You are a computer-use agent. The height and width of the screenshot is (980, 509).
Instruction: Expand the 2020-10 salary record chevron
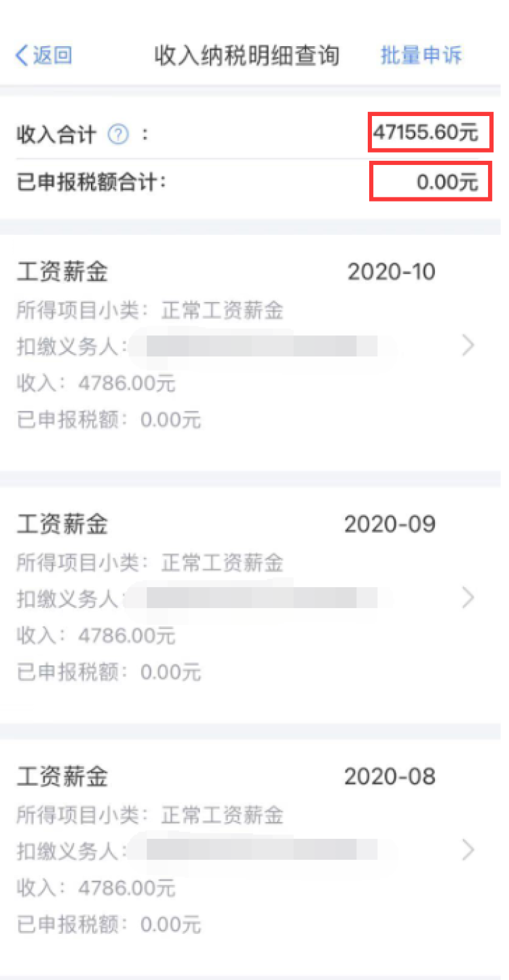468,346
